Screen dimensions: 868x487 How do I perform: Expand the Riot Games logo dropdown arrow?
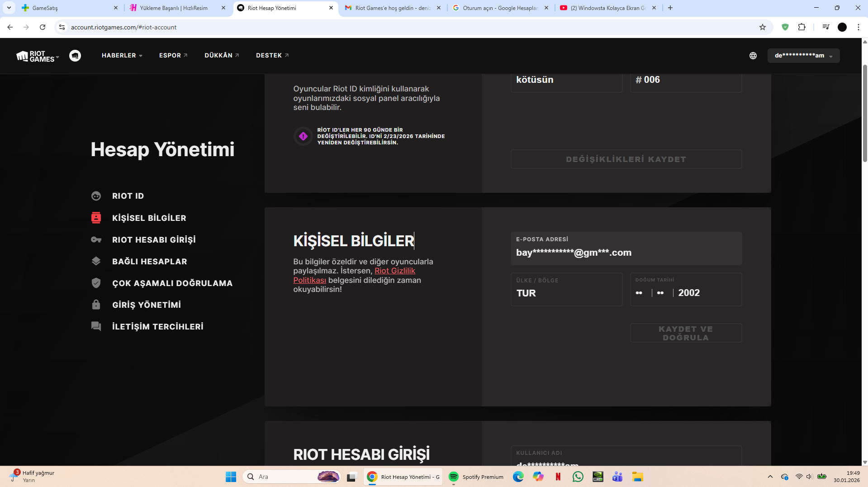(x=57, y=57)
